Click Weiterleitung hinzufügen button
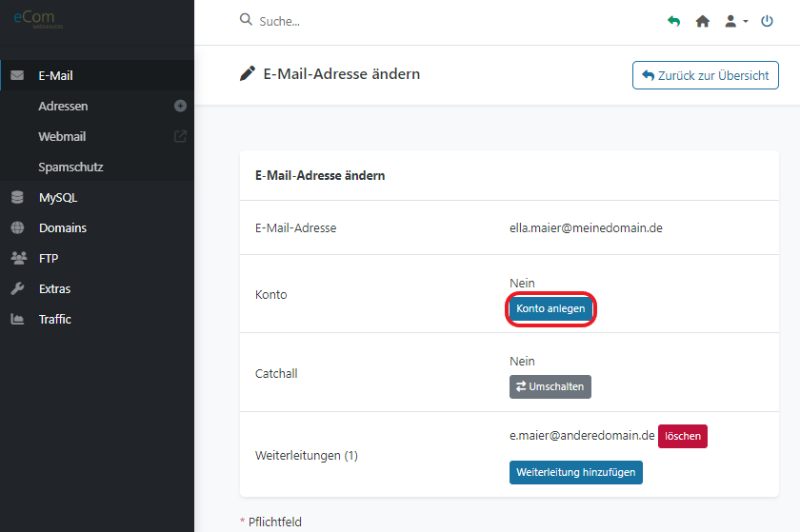The height and width of the screenshot is (532, 800). [x=576, y=472]
